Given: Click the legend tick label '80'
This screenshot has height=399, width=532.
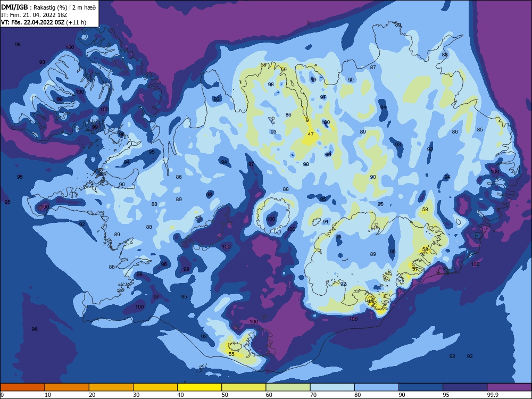Looking at the screenshot, I should coord(358,395).
